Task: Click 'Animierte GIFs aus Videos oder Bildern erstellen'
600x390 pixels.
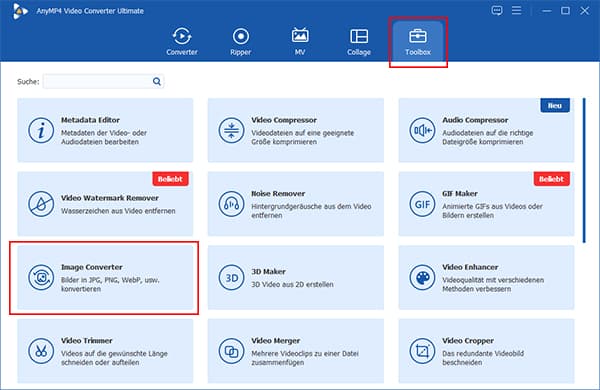Action: click(492, 211)
